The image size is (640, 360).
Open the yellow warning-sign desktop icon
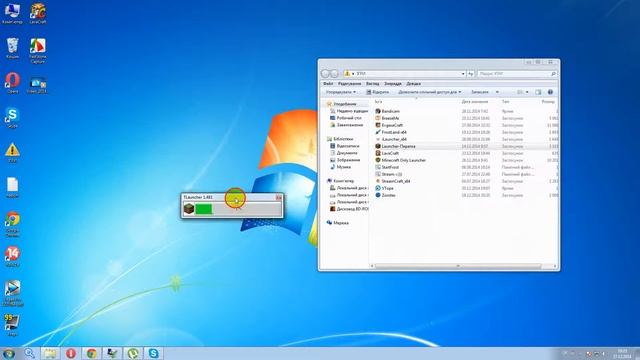pyautogui.click(x=12, y=153)
